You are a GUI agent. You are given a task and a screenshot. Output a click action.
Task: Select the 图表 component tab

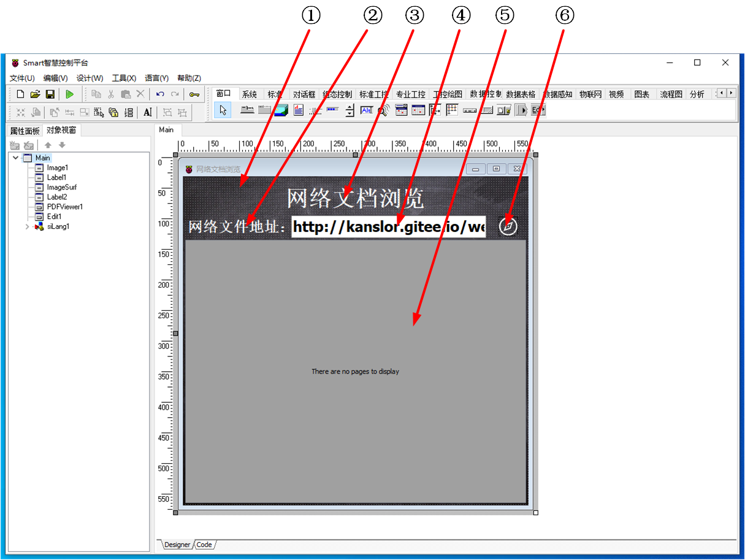(642, 94)
